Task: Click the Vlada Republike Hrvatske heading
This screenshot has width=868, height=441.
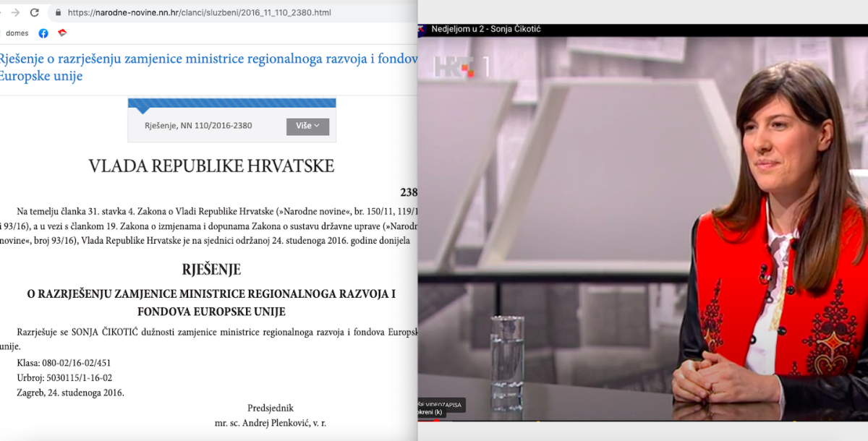Action: tap(211, 166)
